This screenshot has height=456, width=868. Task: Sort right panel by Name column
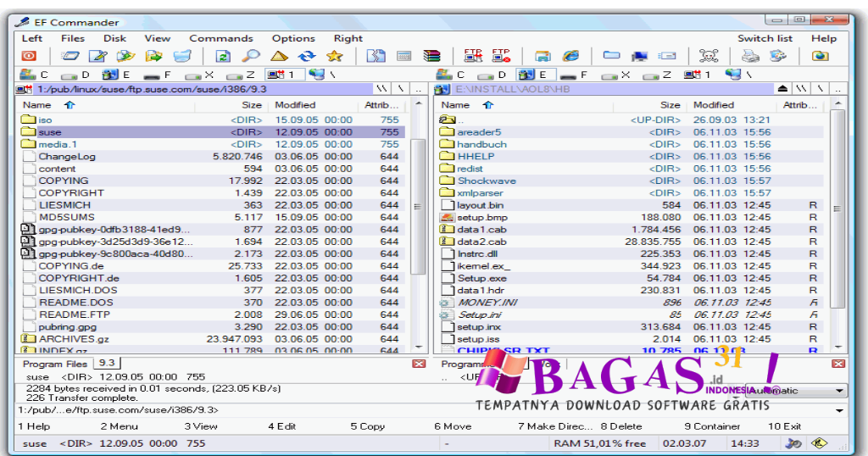tap(522, 104)
